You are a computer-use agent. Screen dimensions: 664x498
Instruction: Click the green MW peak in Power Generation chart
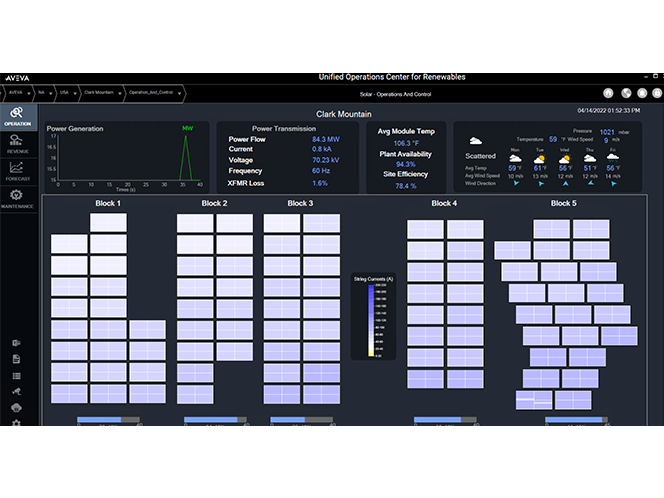click(186, 135)
